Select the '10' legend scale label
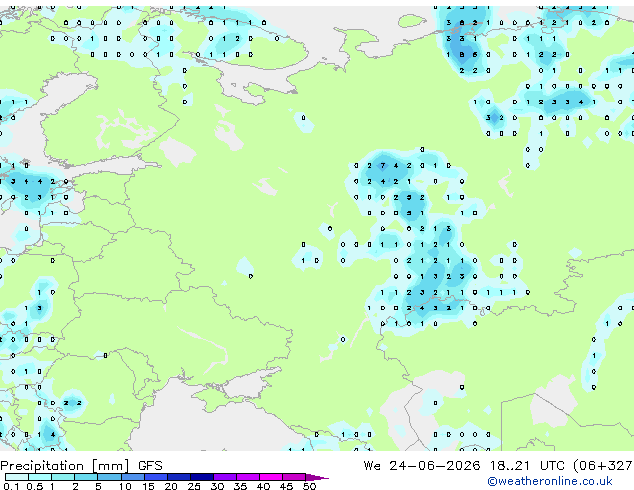Screen dimensions: 634x490 tap(125, 486)
